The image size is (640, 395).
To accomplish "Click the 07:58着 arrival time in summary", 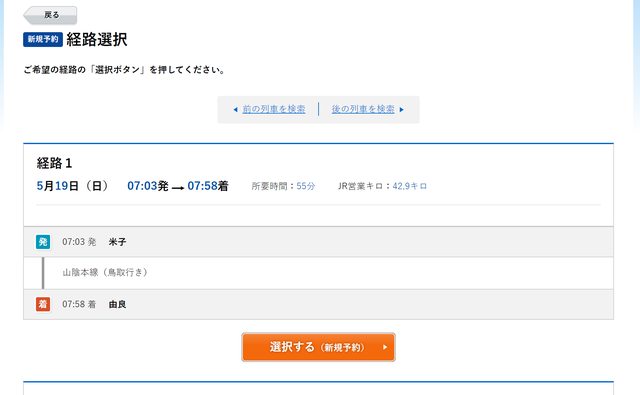I will point(208,186).
